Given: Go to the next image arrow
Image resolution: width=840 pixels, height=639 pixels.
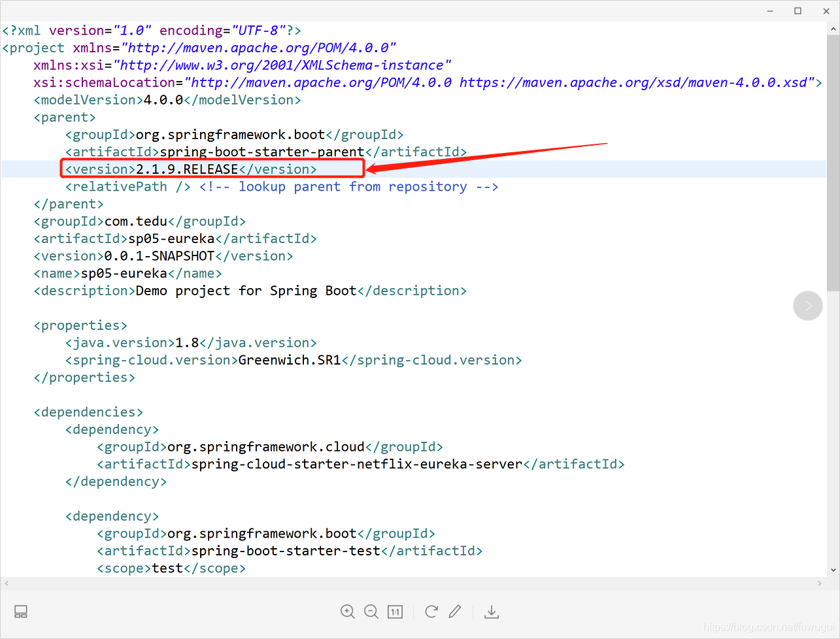Looking at the screenshot, I should pos(808,306).
